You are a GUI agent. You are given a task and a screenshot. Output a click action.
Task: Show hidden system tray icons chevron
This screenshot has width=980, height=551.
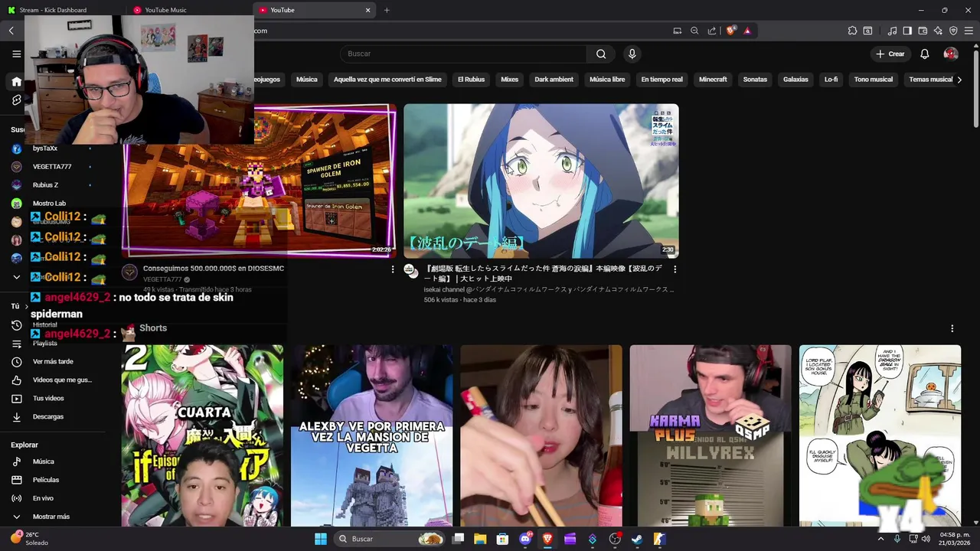coord(880,539)
